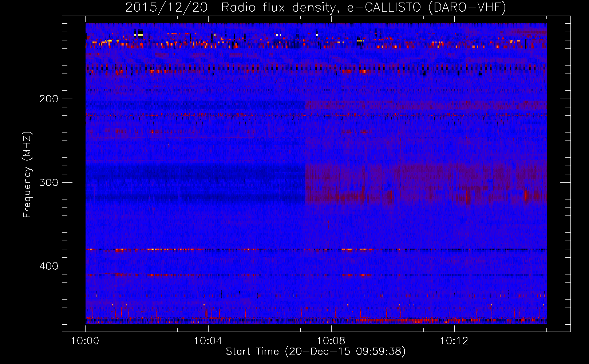Viewport: 589px width, 364px height.
Task: Select the "Frequency (MHZ)" y-axis label
Action: click(27, 175)
